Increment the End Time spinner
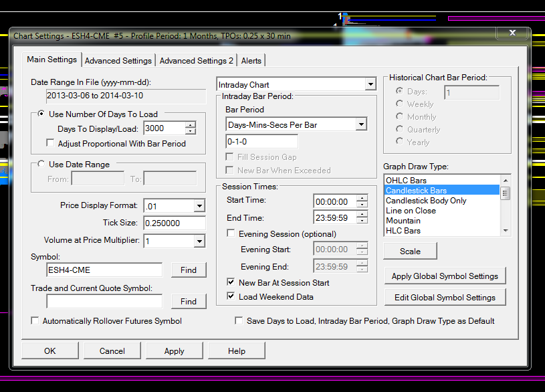 coord(362,214)
